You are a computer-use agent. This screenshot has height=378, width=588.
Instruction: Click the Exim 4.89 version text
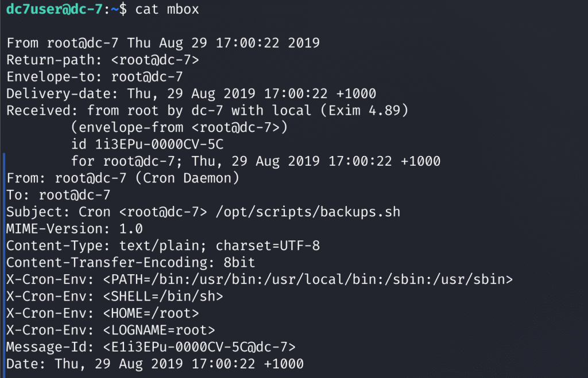(365, 111)
